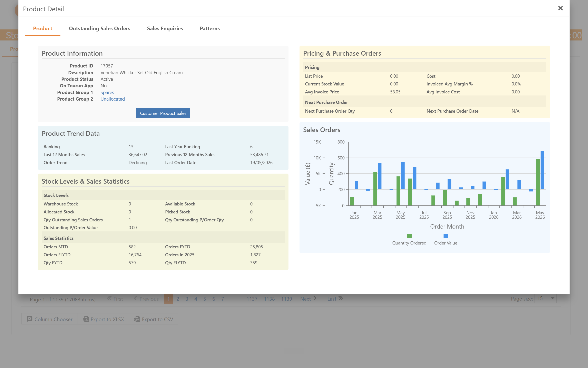Click the First page double-chevron icon
The image size is (588, 368).
(x=109, y=298)
